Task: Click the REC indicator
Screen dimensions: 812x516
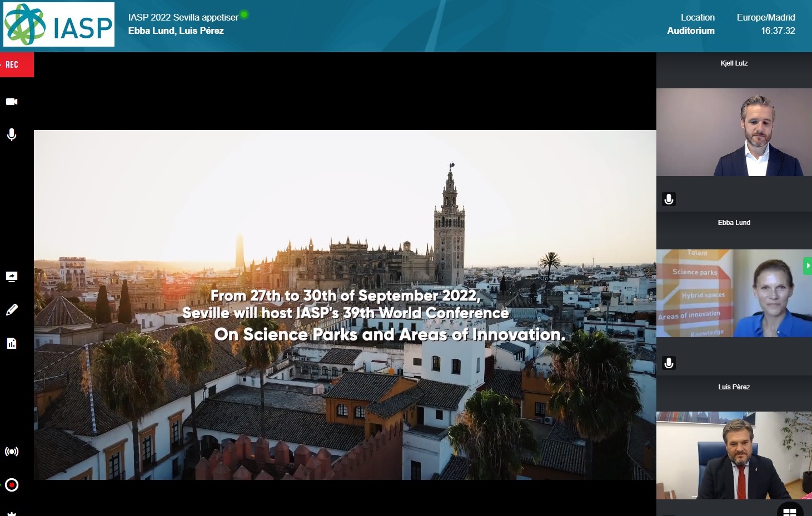Action: click(13, 64)
